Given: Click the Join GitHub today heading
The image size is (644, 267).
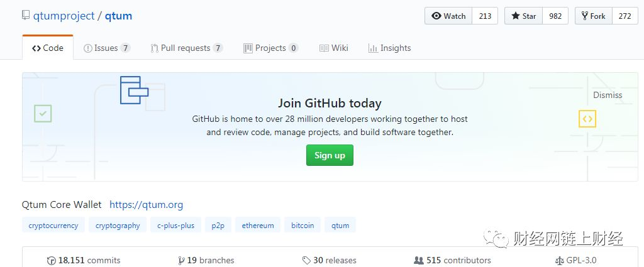Looking at the screenshot, I should pos(330,103).
